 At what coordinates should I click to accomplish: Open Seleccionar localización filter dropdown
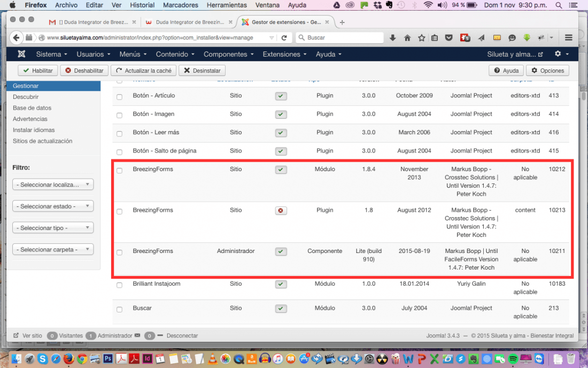[x=53, y=185]
